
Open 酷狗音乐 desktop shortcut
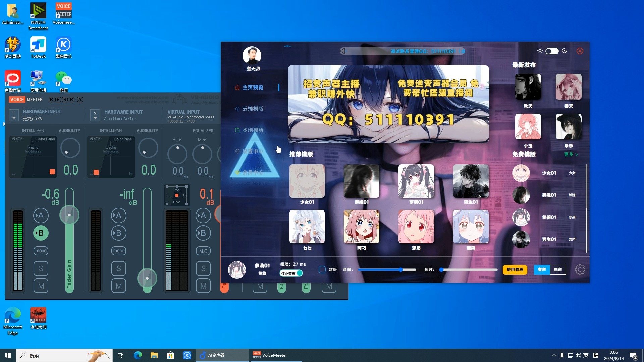pos(64,48)
